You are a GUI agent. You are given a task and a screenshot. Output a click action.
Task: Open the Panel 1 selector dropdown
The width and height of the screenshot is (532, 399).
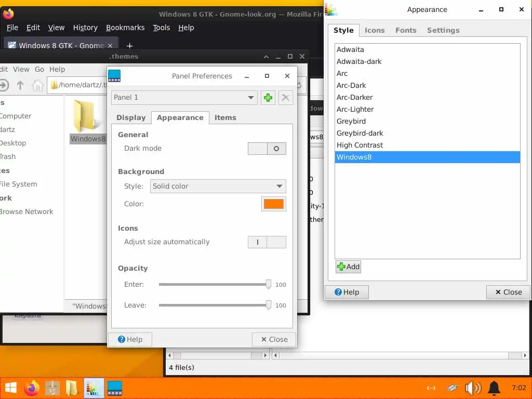(184, 98)
